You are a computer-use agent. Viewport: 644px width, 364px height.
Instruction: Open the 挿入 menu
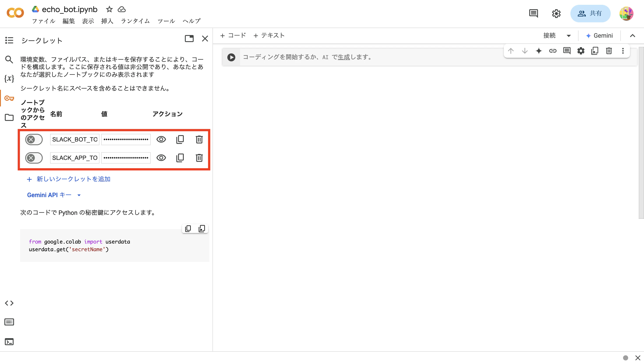[x=107, y=21]
